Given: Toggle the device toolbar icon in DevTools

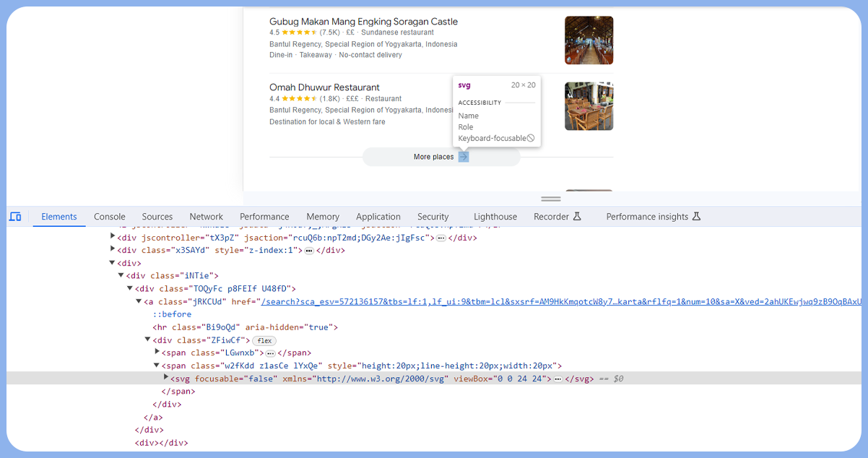Looking at the screenshot, I should point(15,216).
